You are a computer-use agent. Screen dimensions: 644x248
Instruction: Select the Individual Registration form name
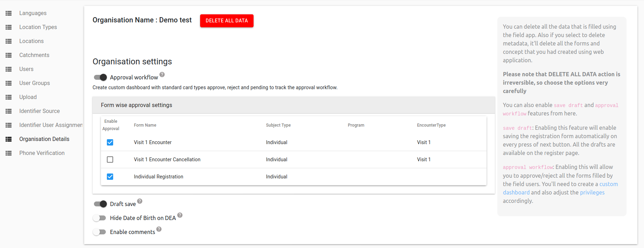159,177
